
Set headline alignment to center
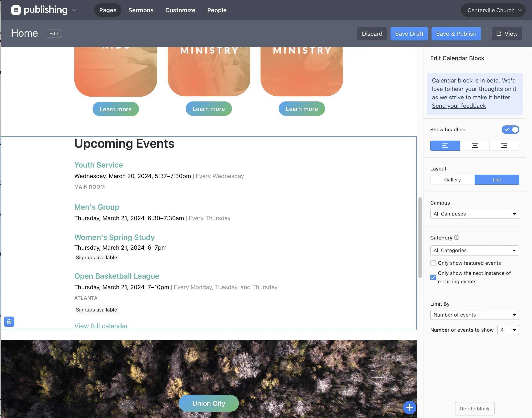pyautogui.click(x=475, y=146)
